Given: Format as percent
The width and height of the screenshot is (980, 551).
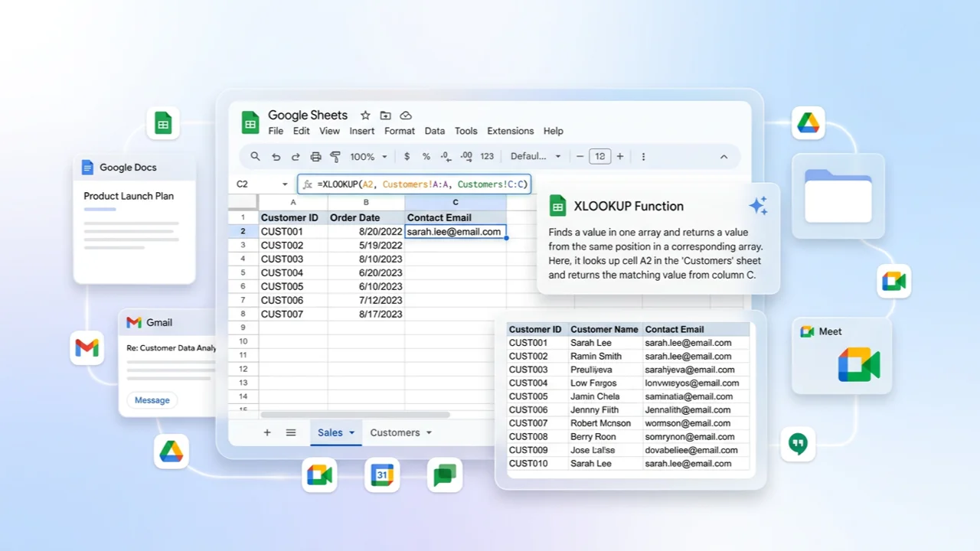Looking at the screenshot, I should click(x=426, y=156).
